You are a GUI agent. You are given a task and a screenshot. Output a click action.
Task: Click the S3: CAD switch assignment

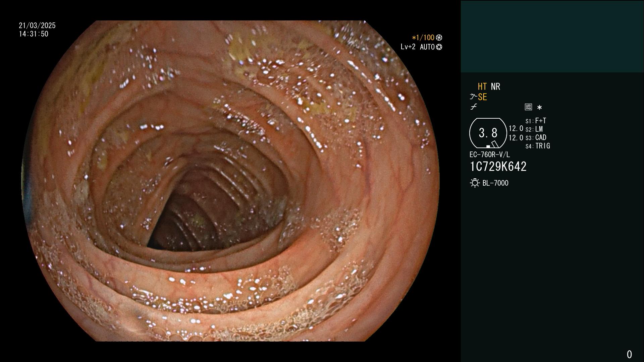(536, 137)
